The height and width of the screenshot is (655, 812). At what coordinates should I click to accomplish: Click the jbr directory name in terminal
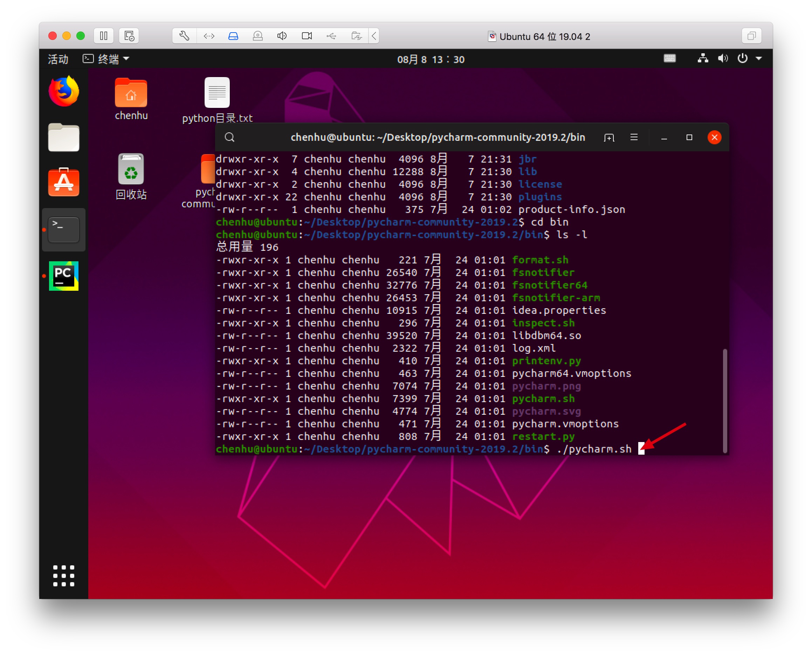coord(527,159)
